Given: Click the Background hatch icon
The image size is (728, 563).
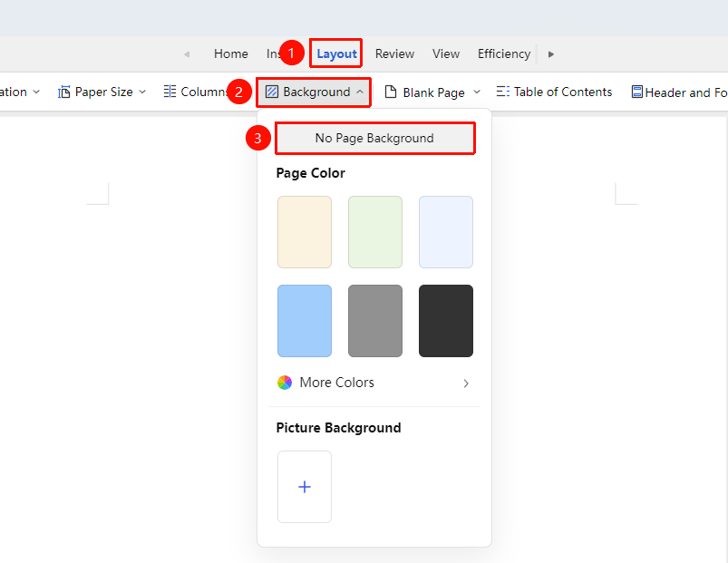Looking at the screenshot, I should click(x=272, y=92).
